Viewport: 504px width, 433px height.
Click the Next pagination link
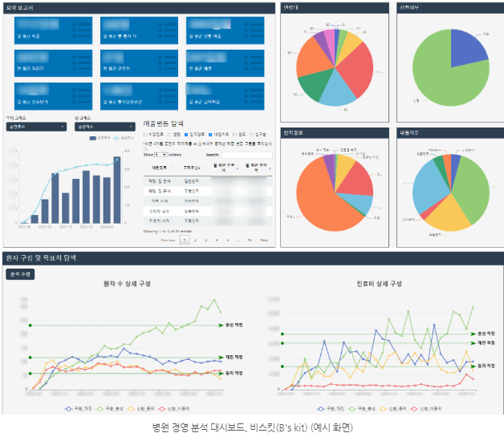click(x=264, y=240)
